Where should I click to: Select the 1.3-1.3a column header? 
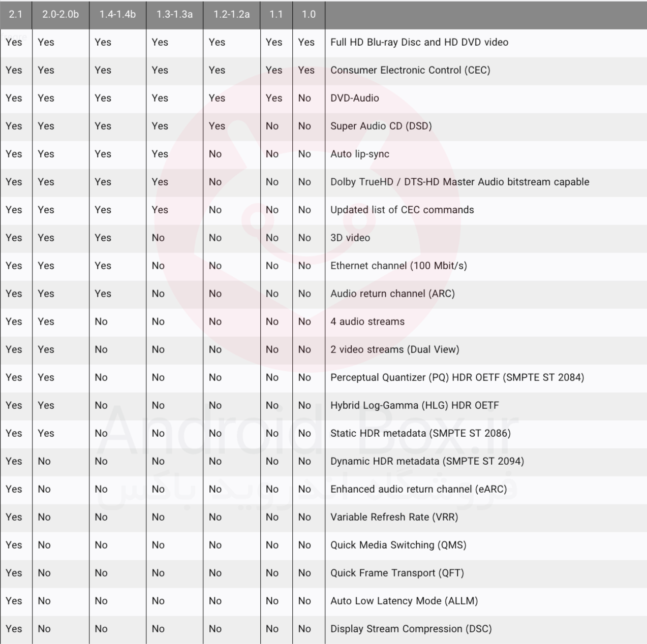(174, 14)
